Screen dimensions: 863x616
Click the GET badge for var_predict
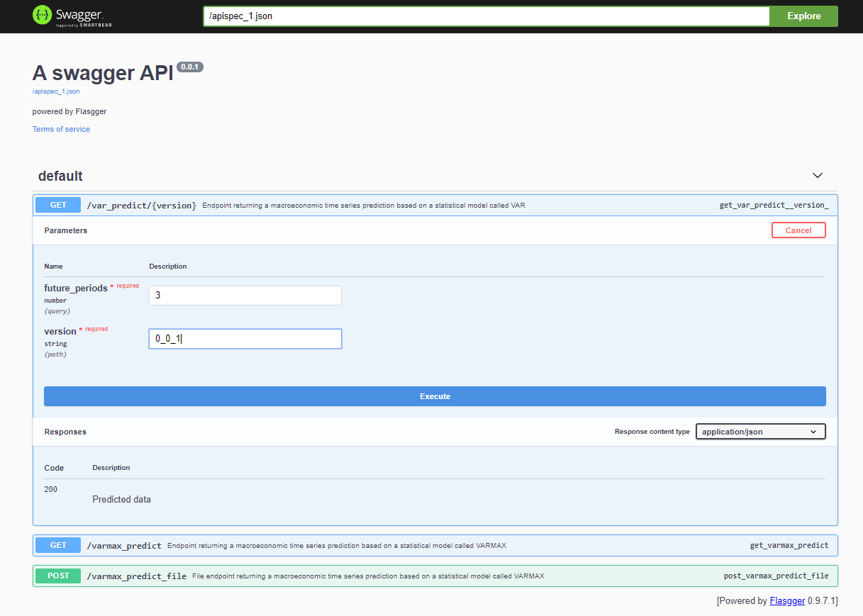click(58, 205)
